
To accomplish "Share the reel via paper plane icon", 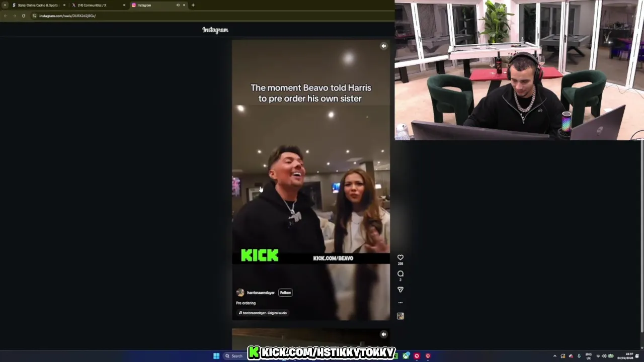I will coord(400,290).
